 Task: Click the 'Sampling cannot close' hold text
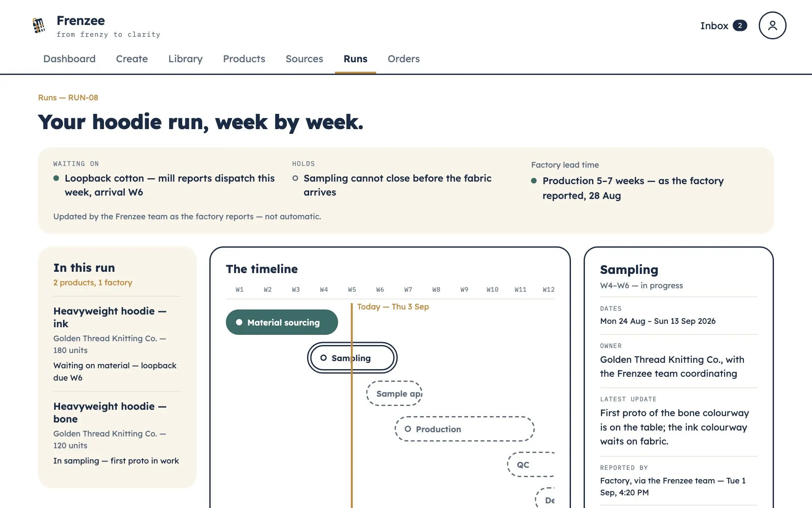point(398,185)
